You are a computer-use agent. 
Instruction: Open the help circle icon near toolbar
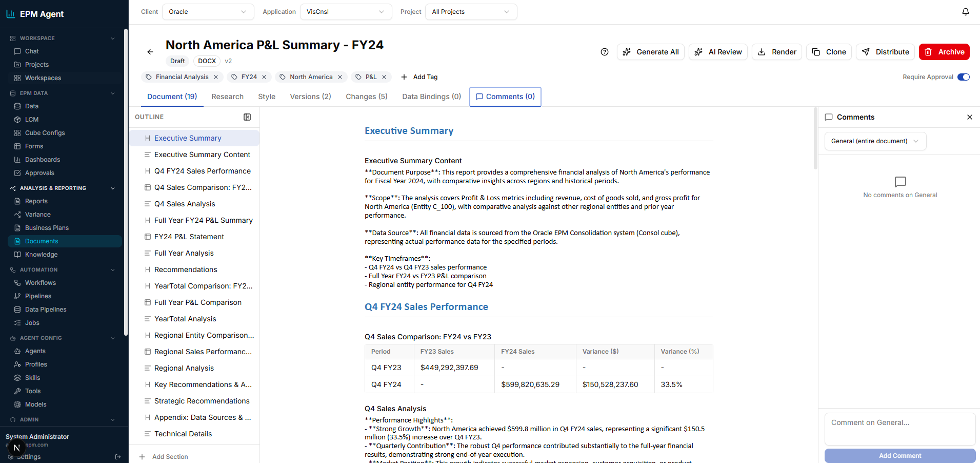tap(604, 52)
